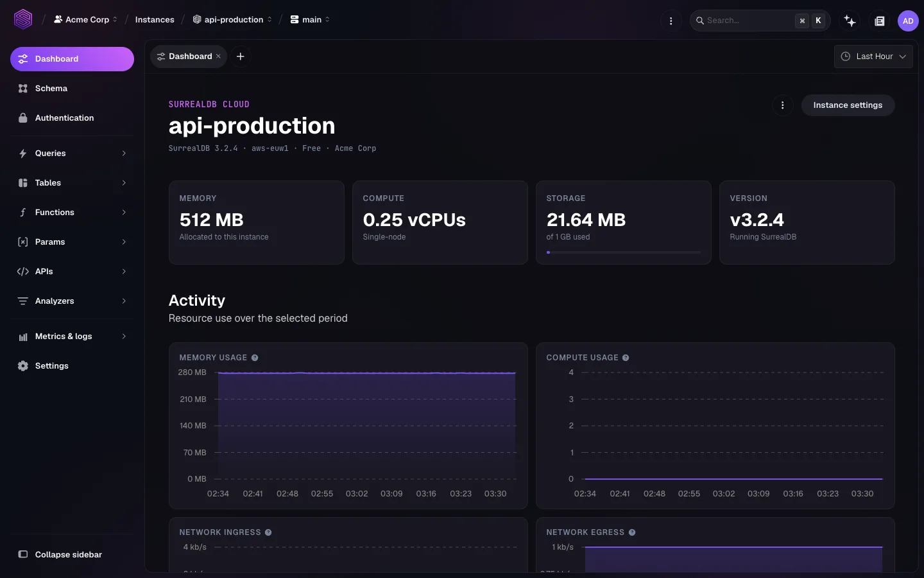Click the APIs code icon
This screenshot has height=578, width=924.
(23, 272)
